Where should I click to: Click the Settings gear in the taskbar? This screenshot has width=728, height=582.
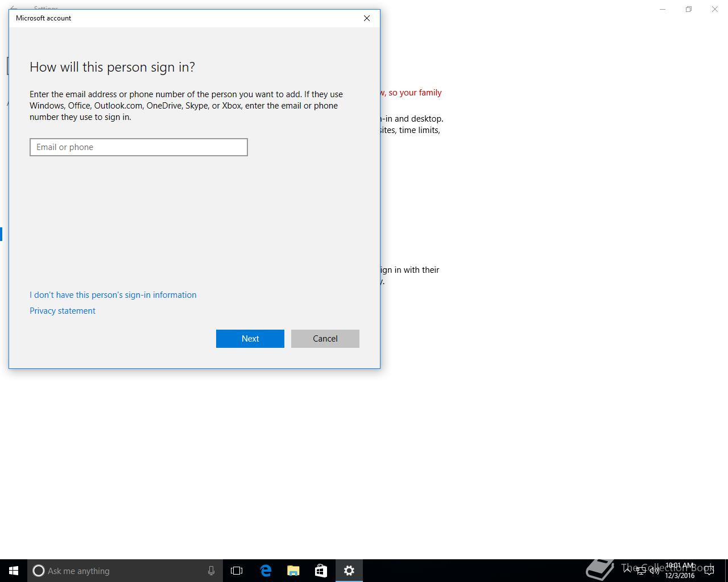(x=349, y=571)
